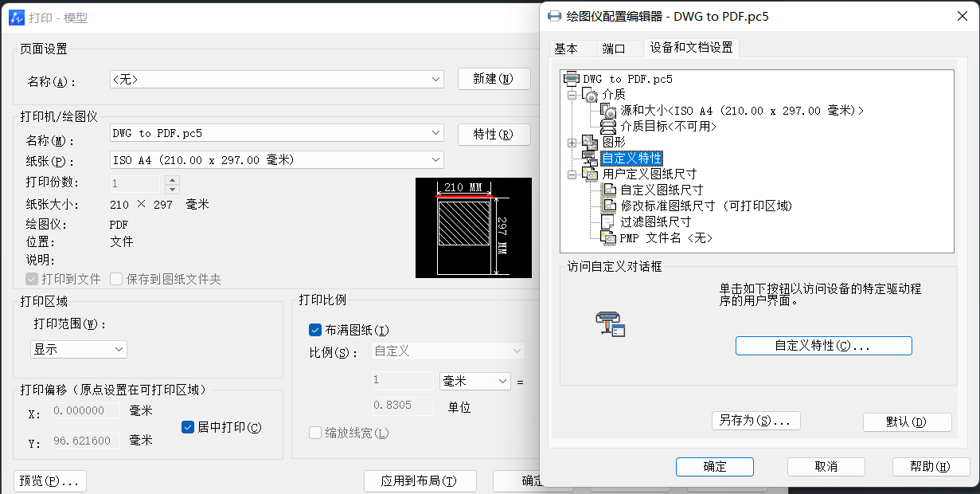Select 自定义图纸尺寸 tree row
This screenshot has height=494, width=980.
point(662,190)
